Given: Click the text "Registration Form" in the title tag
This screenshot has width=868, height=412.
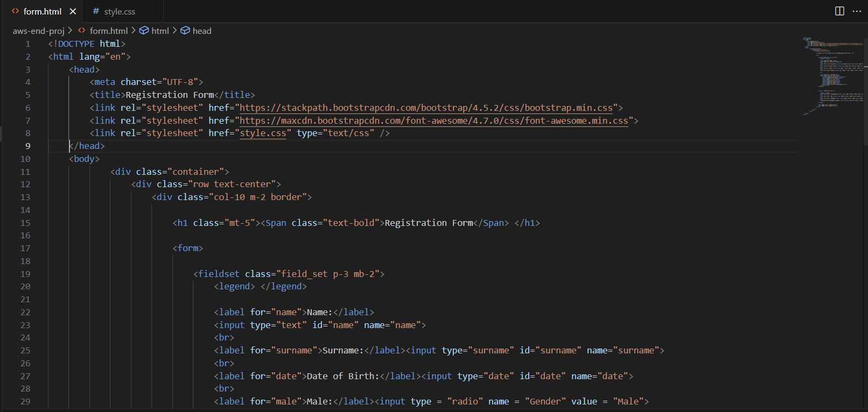Looking at the screenshot, I should 170,95.
